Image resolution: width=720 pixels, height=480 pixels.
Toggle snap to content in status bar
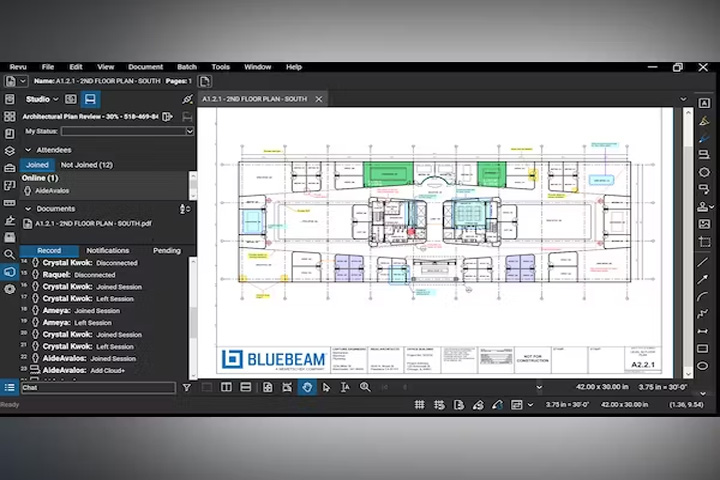459,405
